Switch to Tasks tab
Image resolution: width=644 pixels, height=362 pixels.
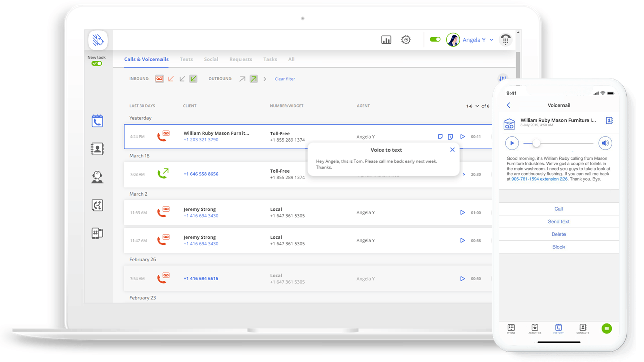coord(270,59)
